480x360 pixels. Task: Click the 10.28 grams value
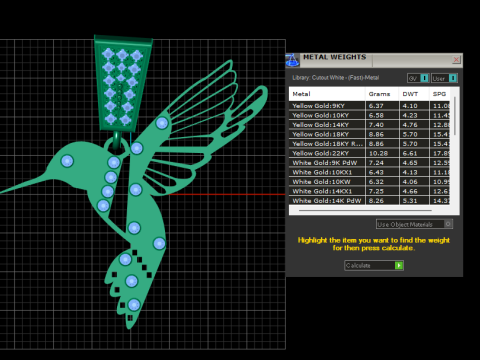coord(378,153)
